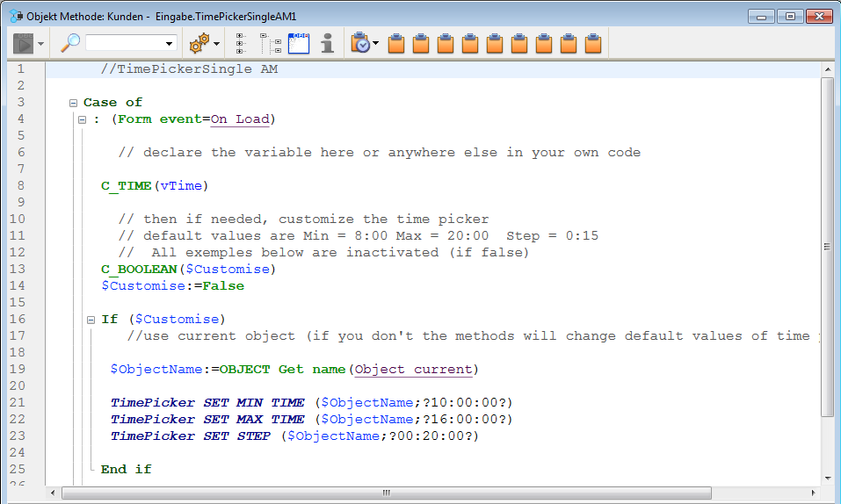Image resolution: width=841 pixels, height=504 pixels.
Task: Click inside the toolbar search input field
Action: coord(123,43)
